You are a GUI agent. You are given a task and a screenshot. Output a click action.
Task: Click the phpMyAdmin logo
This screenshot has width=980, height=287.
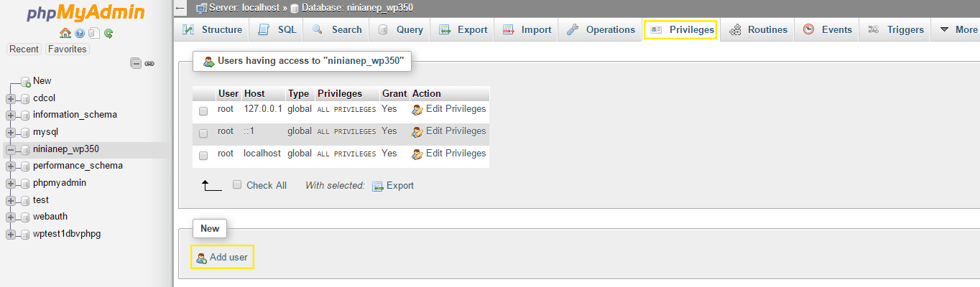point(86,13)
